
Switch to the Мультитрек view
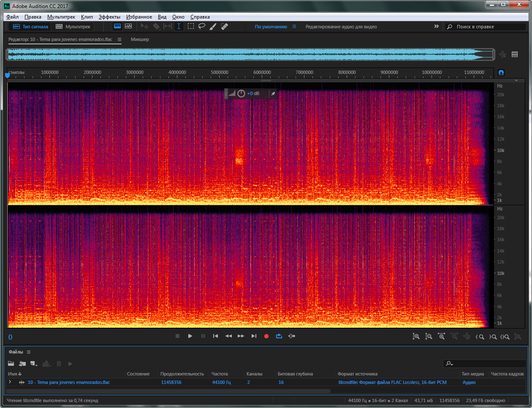(x=73, y=27)
